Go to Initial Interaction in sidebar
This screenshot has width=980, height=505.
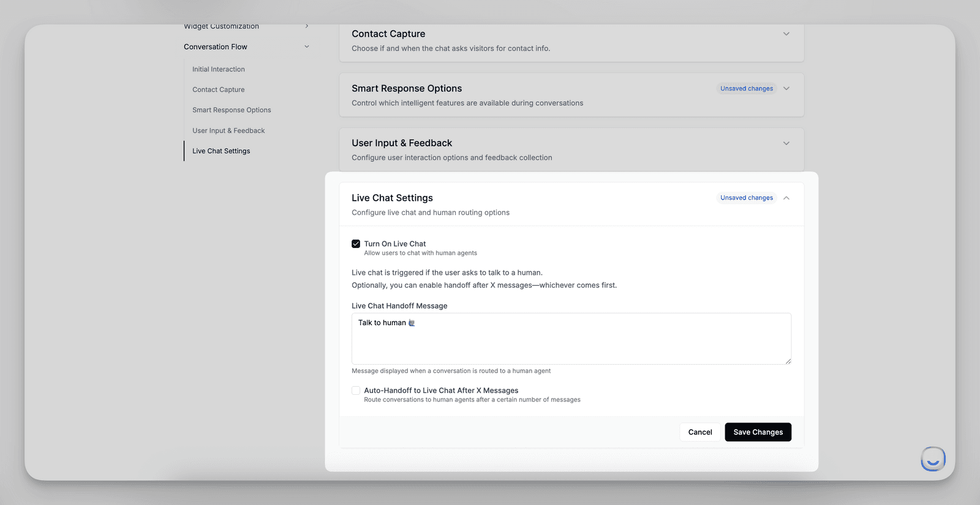(219, 69)
